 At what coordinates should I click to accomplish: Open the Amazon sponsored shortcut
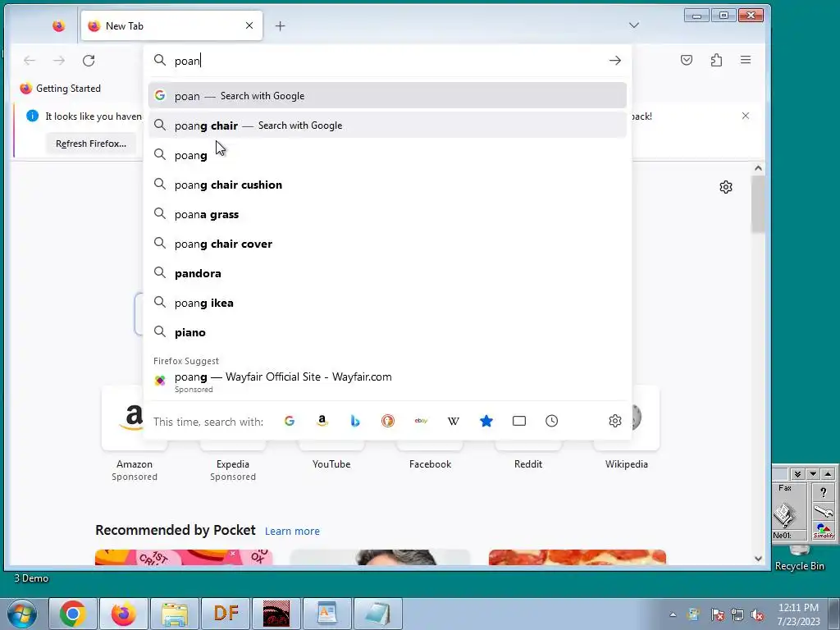pos(135,434)
